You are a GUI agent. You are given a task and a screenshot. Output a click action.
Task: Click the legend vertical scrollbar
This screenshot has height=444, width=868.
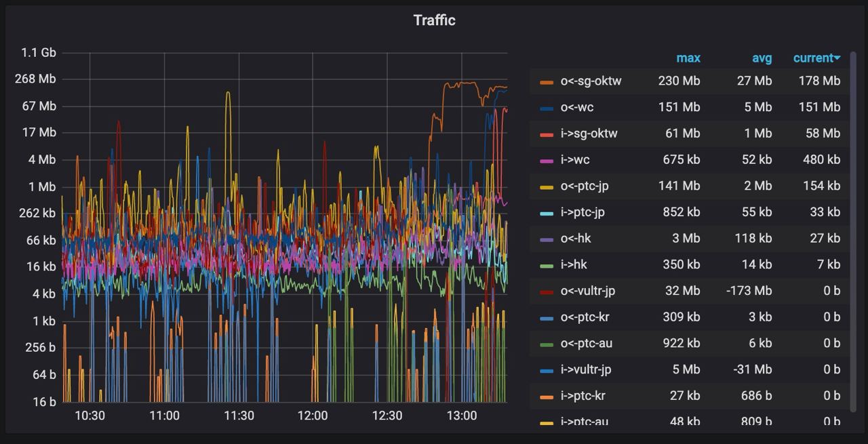[853, 230]
